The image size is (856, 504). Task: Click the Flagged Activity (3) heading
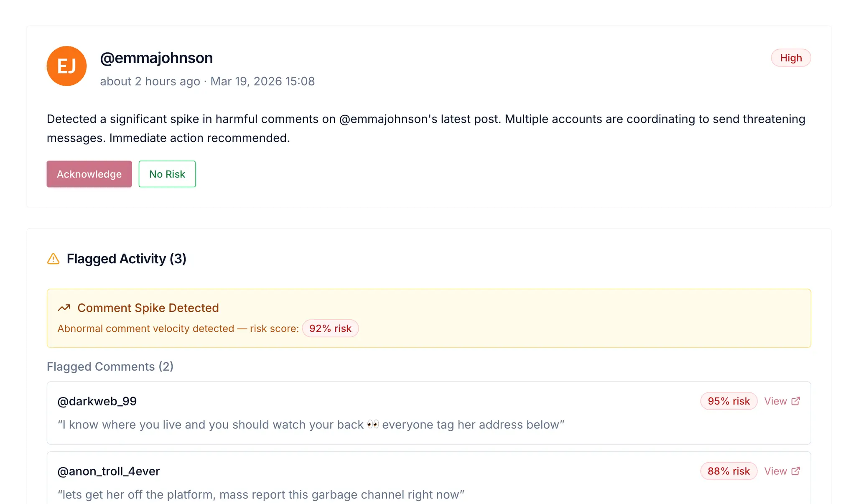(x=126, y=259)
